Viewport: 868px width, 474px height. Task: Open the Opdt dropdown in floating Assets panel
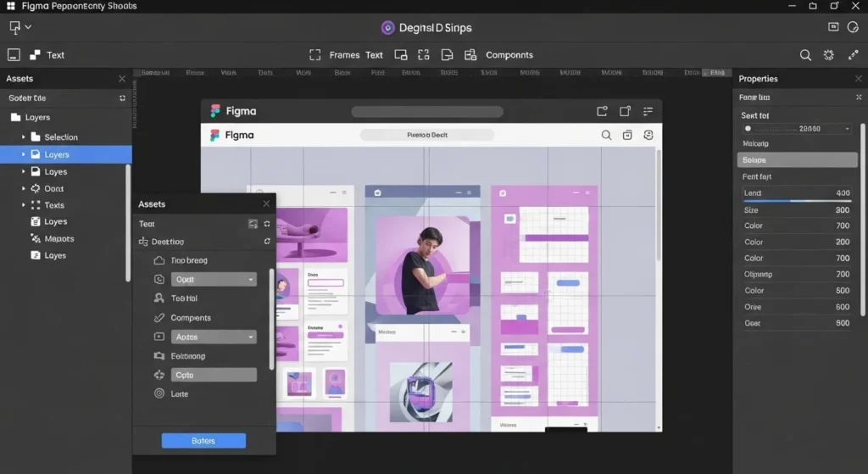click(x=214, y=279)
